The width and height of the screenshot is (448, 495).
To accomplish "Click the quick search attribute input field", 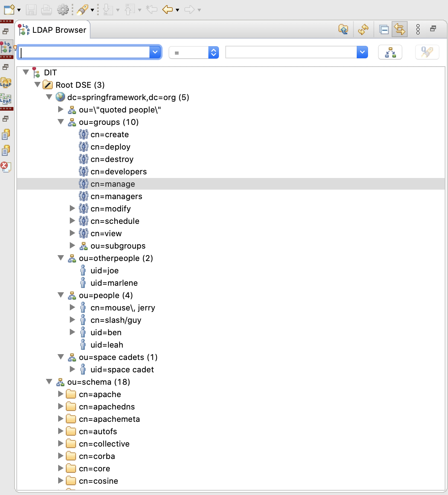I will coord(84,52).
